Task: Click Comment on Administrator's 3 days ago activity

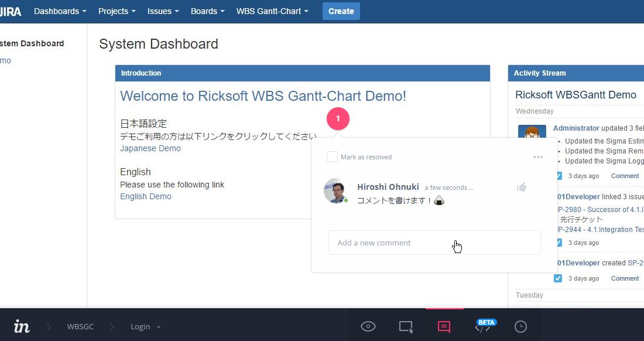Action: point(625,176)
